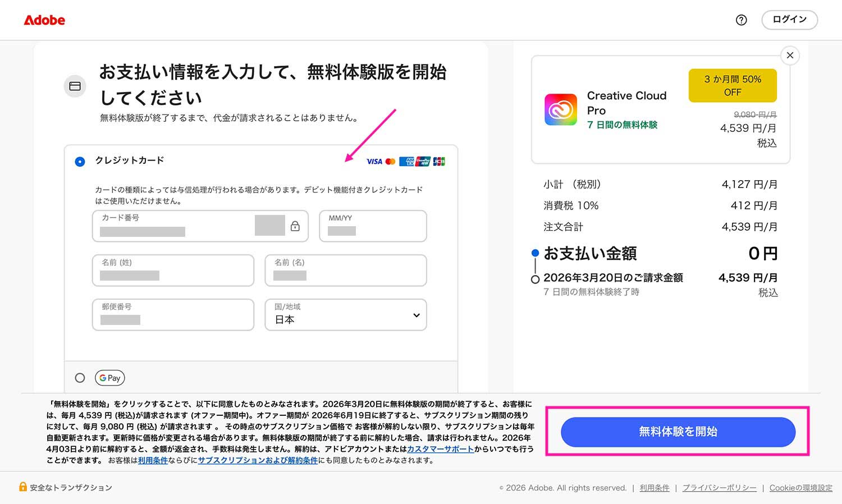Image resolution: width=842 pixels, height=504 pixels.
Task: Click the lock icon in card number field
Action: coord(295,226)
